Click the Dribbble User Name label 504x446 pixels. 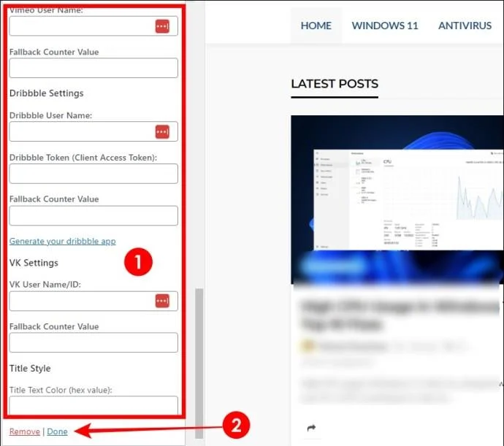tap(51, 115)
